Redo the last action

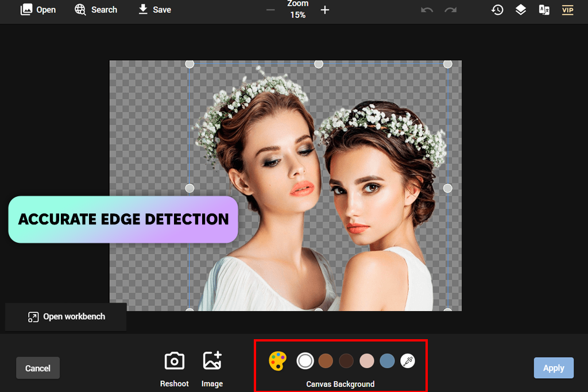450,10
